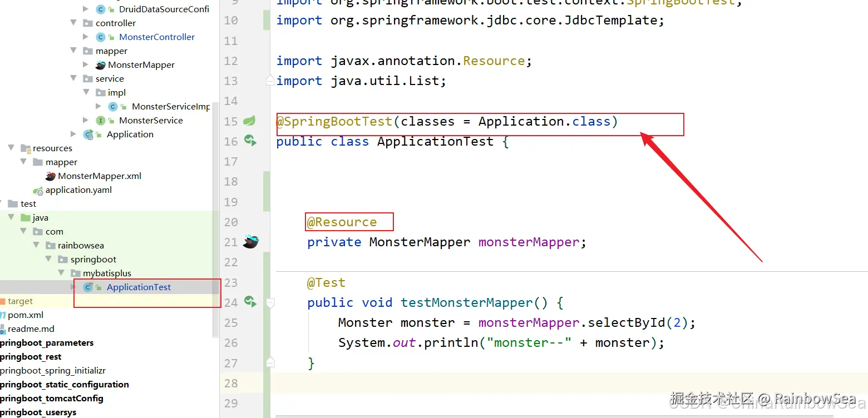The height and width of the screenshot is (418, 868).
Task: Click the println call on line 26
Action: (x=451, y=342)
